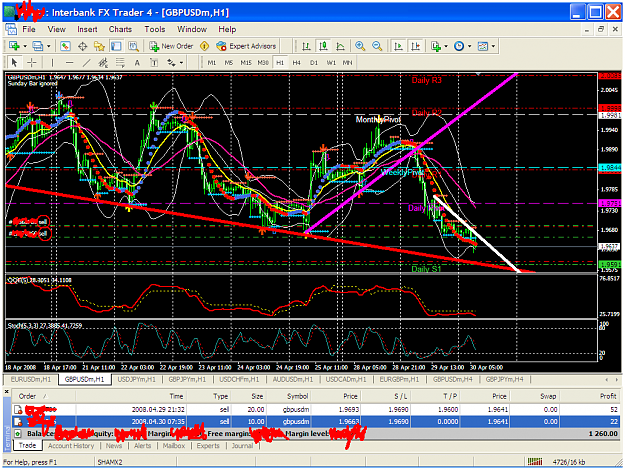625x470 pixels.
Task: Switch to H4 timeframe
Action: [x=297, y=63]
